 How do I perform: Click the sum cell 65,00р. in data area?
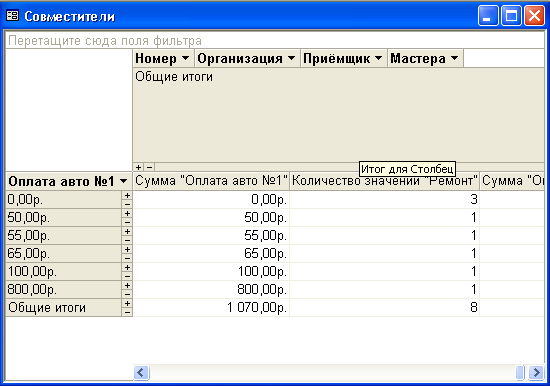[x=212, y=254]
